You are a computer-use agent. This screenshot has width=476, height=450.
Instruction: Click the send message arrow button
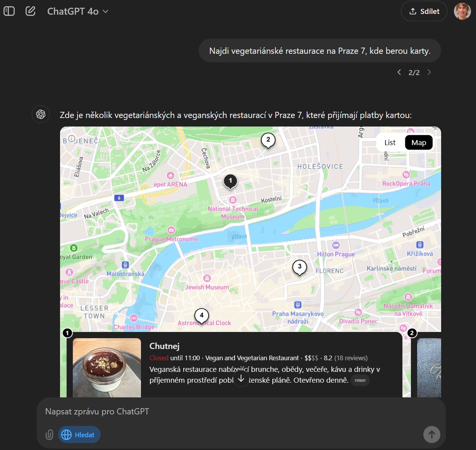432,435
